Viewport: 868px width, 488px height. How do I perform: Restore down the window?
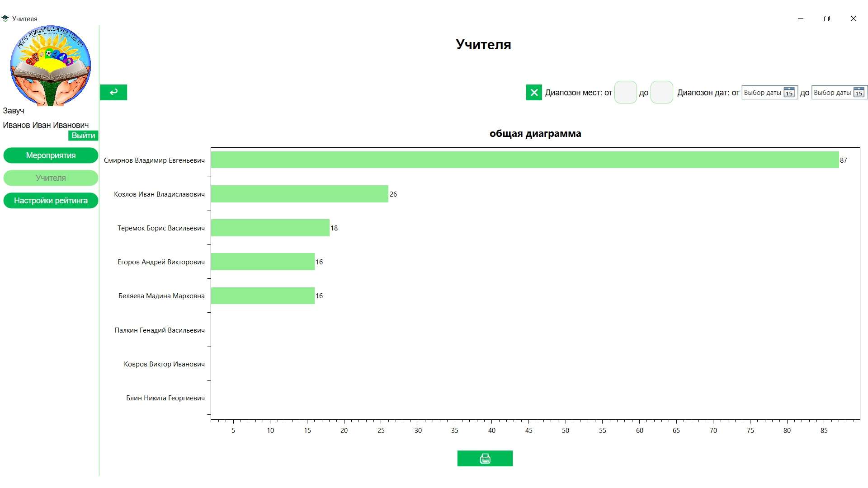coord(827,19)
